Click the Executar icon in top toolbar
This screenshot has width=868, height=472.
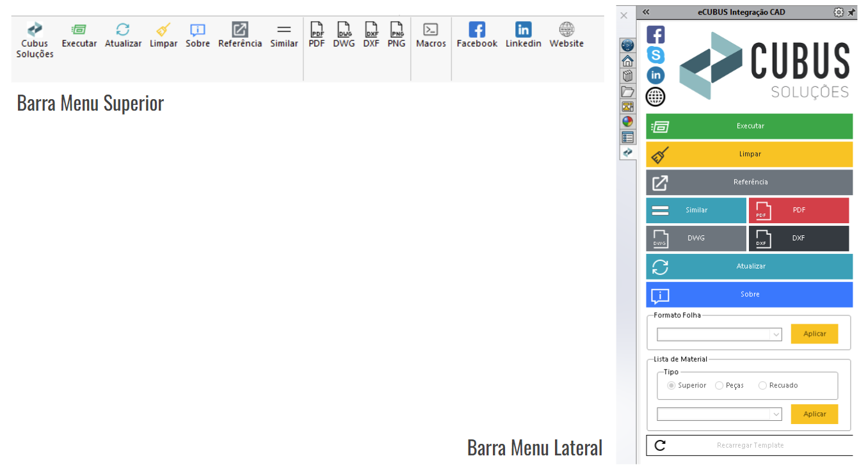pos(79,29)
